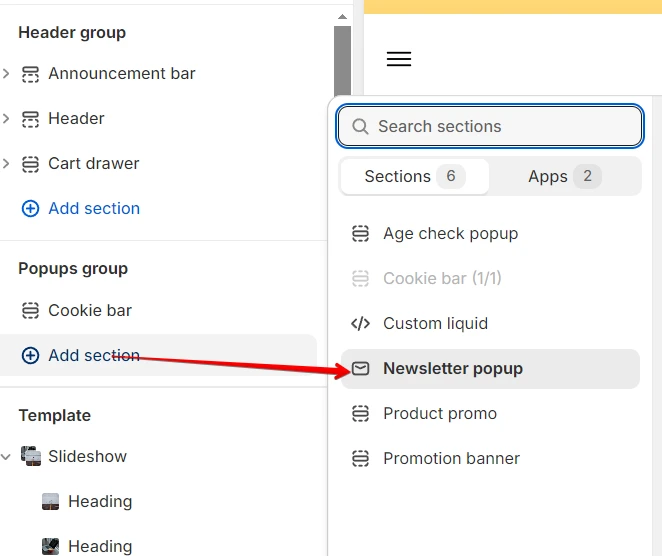
Task: Click the Sections count badge 6
Action: (451, 176)
